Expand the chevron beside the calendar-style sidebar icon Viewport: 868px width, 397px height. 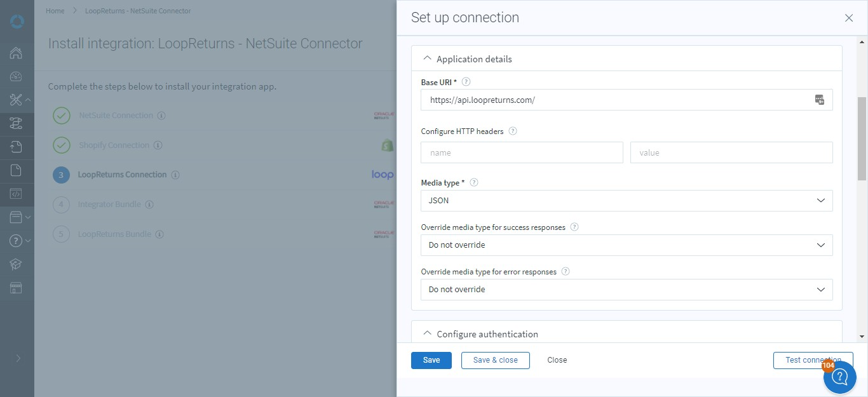(x=28, y=217)
